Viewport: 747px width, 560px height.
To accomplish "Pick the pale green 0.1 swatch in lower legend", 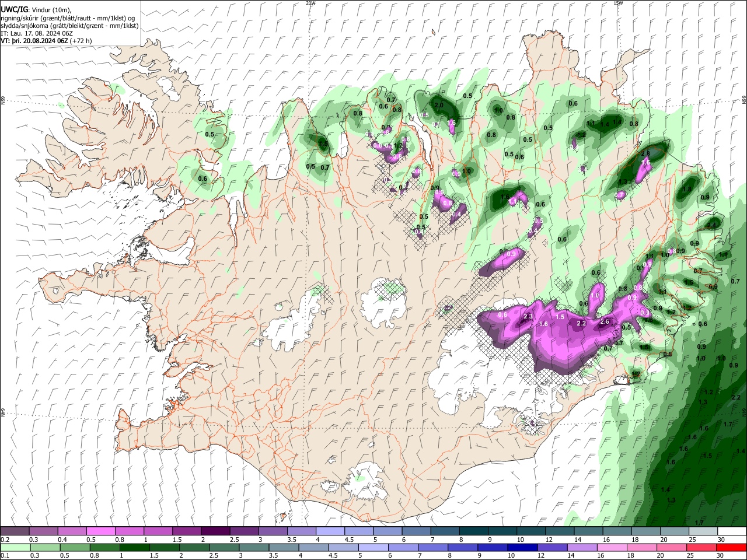I will point(15,547).
